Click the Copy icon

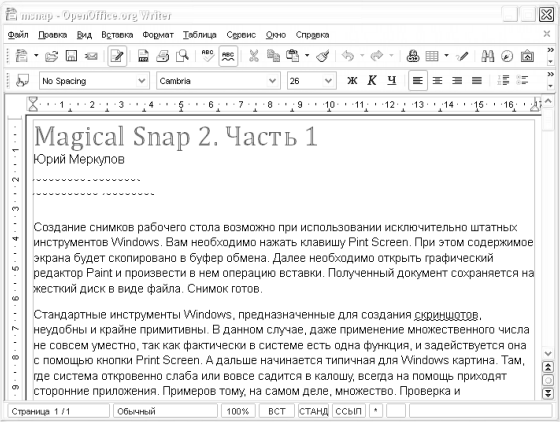tap(273, 56)
